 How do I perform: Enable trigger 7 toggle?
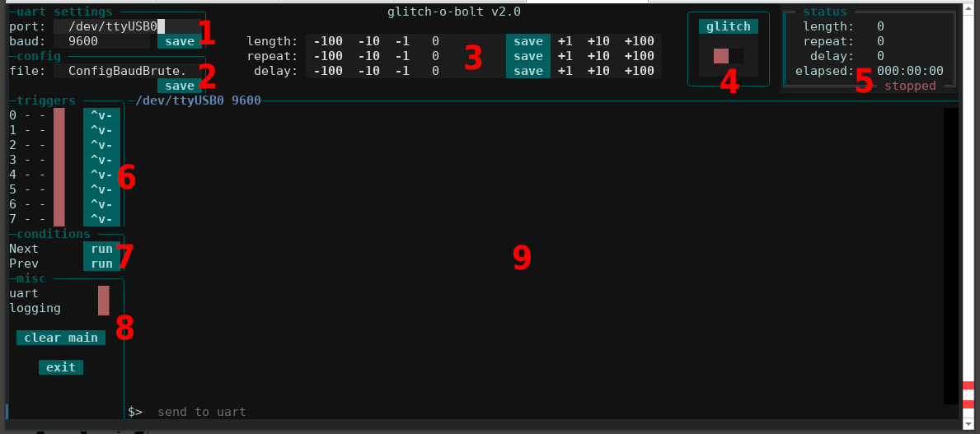click(59, 219)
